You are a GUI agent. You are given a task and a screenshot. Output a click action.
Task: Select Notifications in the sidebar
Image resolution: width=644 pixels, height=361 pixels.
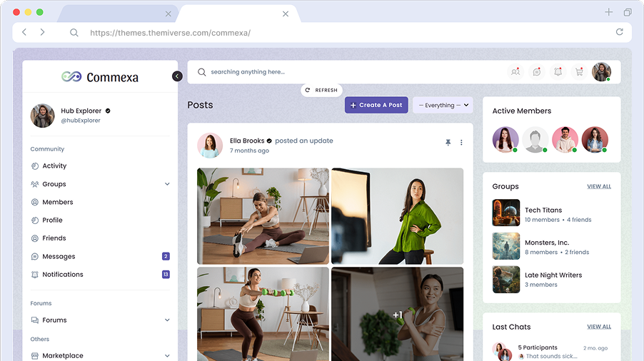pos(63,275)
